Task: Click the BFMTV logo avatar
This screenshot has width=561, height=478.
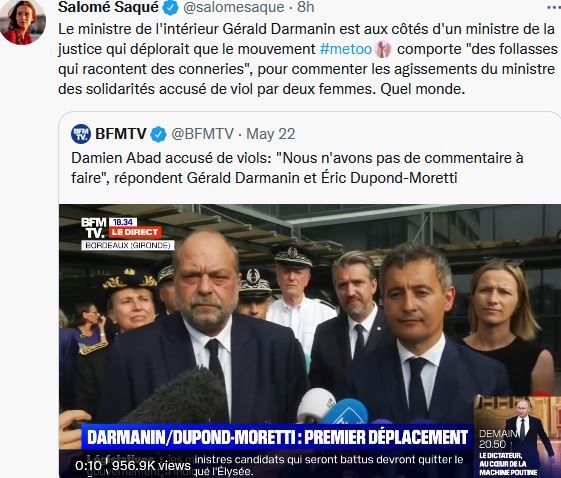Action: (81, 134)
